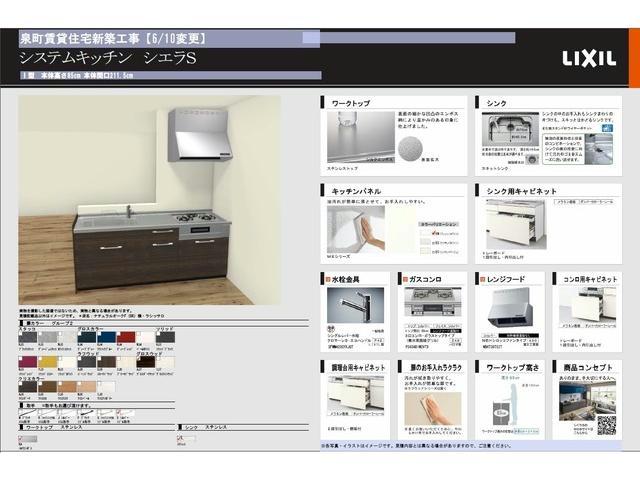This screenshot has width=640, height=480.
Task: Click the gas stove image under ガスコンロ
Action: [x=432, y=302]
